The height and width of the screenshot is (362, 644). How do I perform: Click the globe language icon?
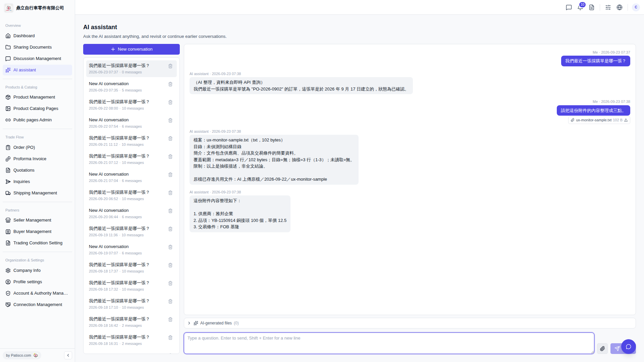point(620,7)
